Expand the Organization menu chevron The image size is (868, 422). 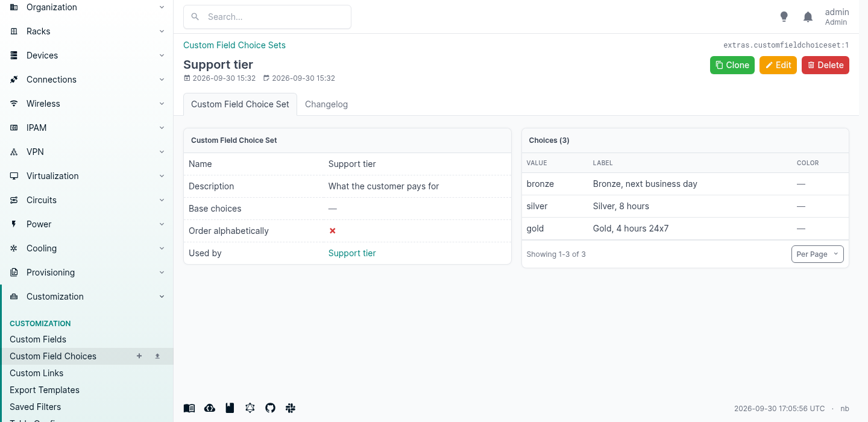point(162,7)
